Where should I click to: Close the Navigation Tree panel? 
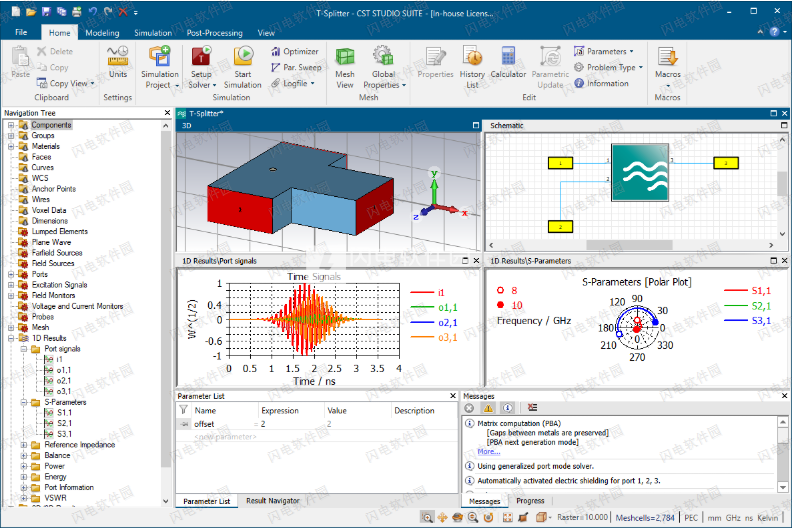coord(167,113)
